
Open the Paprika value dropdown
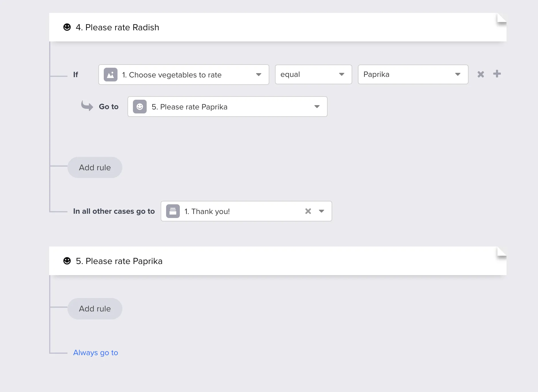click(x=413, y=74)
